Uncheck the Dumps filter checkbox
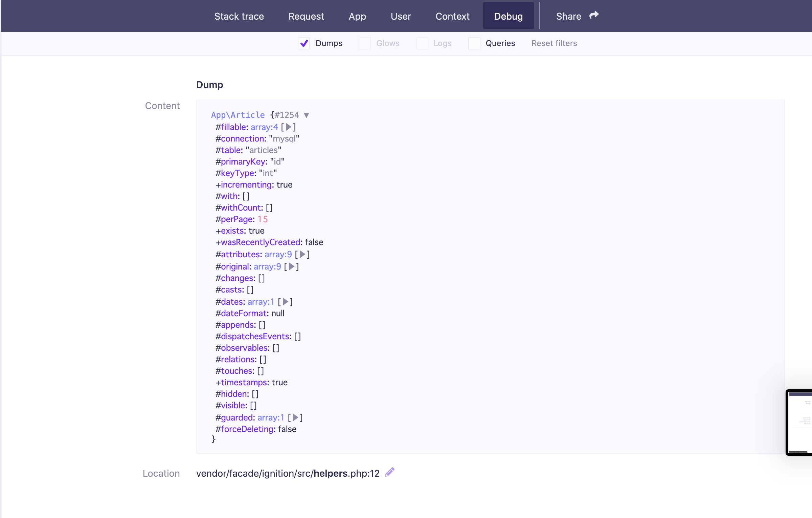Viewport: 812px width, 518px height. pyautogui.click(x=304, y=43)
